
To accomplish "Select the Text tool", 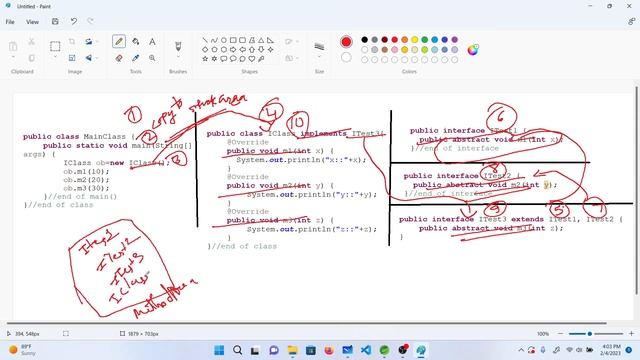I will tap(152, 41).
